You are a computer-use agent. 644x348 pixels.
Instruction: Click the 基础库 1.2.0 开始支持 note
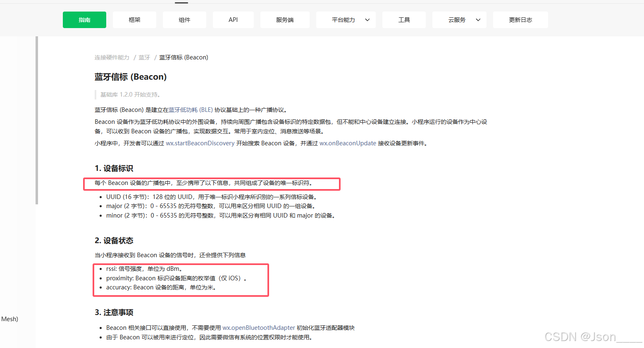point(130,95)
